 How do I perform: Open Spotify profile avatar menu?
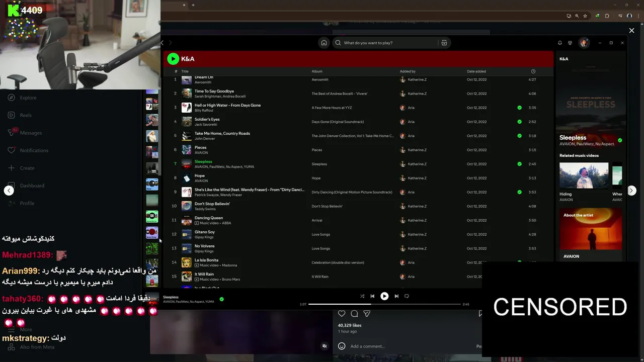click(584, 43)
